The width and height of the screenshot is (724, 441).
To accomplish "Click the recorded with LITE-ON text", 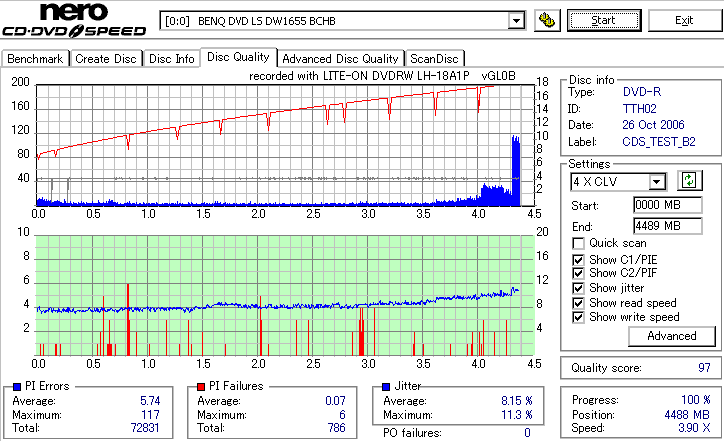I will (382, 76).
